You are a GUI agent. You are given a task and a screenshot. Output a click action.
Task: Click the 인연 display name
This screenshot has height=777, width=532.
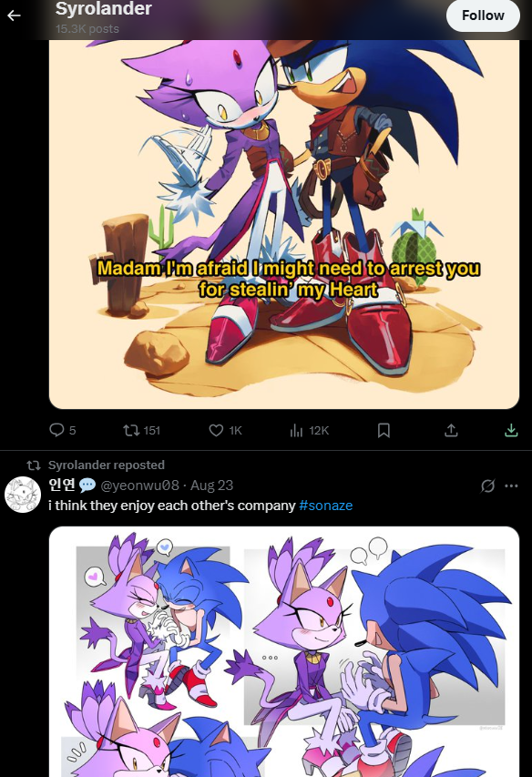[61, 485]
